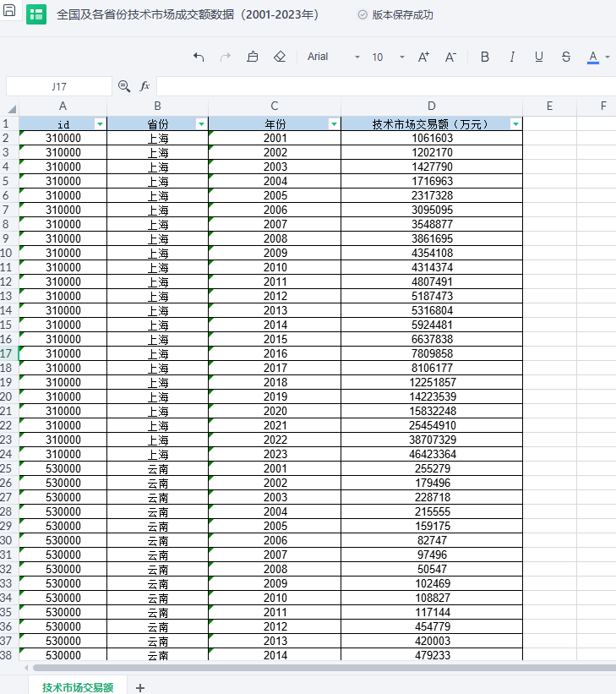Switch to the 技术市场交易额 sheet tab

[x=78, y=687]
